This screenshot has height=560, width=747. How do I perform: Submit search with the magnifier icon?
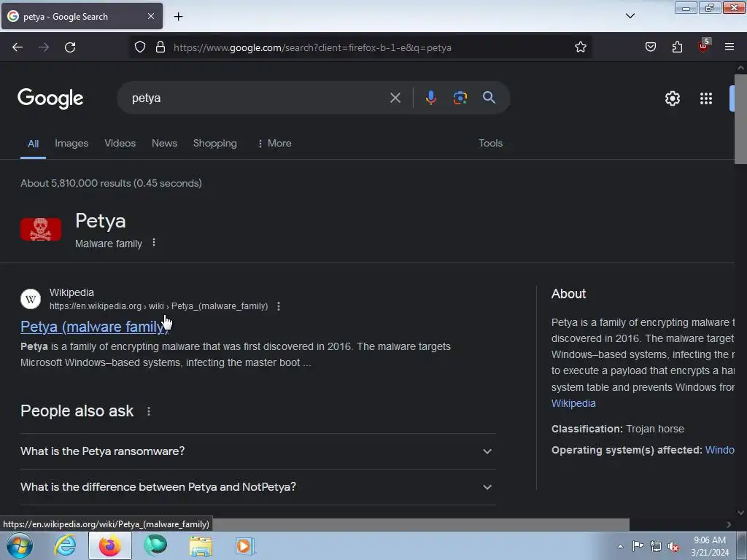tap(489, 98)
